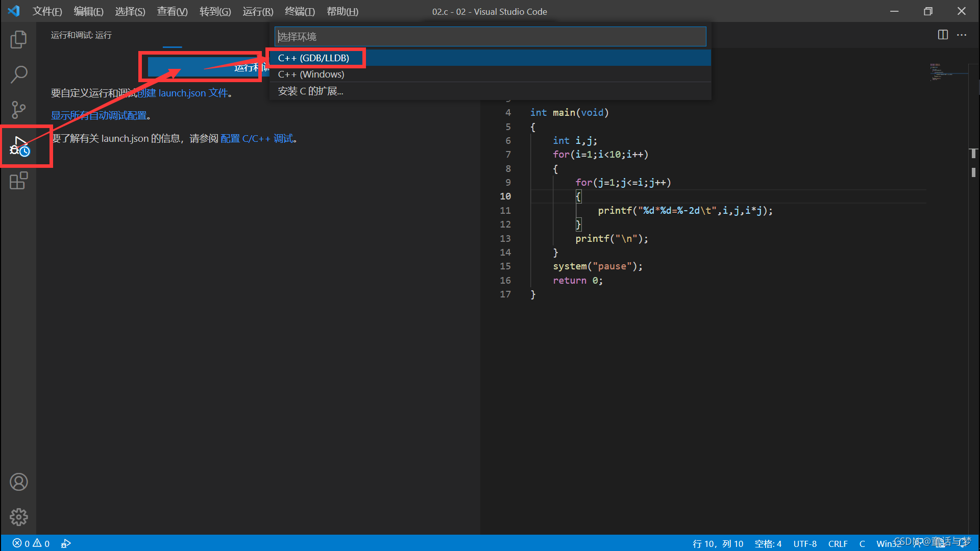Click the return 0; code line
This screenshot has height=551, width=980.
[578, 281]
